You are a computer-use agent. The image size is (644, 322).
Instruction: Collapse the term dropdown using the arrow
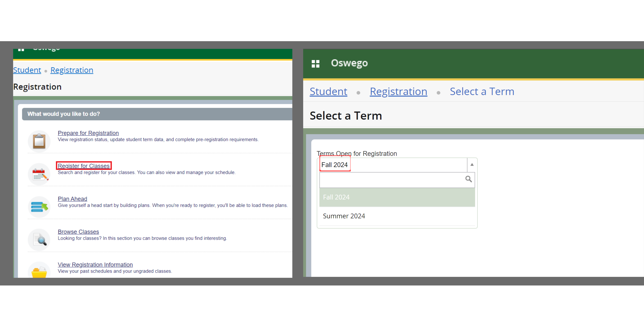point(472,165)
